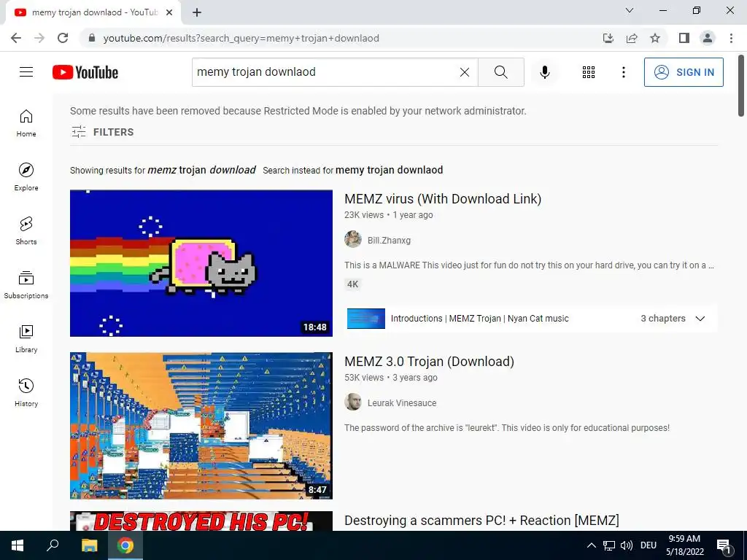Viewport: 747px width, 560px height.
Task: Bookmark this page with the star
Action: click(x=655, y=38)
